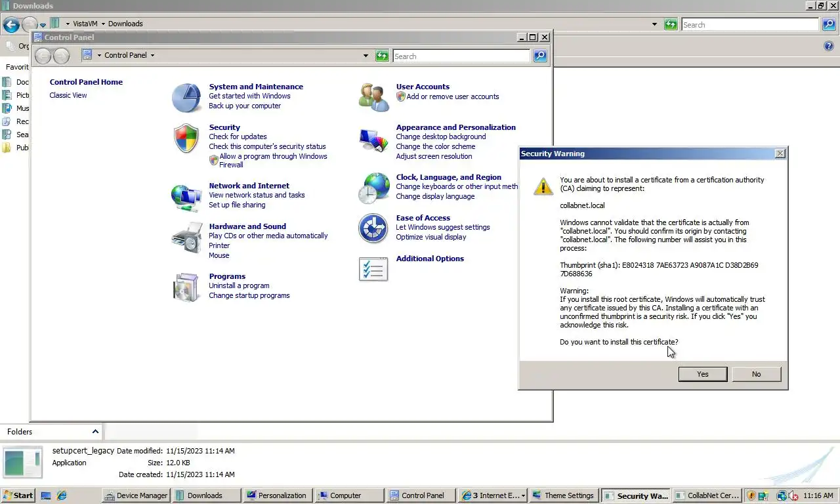Open Add or remove user accounts link
Screen dimensions: 840x504
[453, 96]
